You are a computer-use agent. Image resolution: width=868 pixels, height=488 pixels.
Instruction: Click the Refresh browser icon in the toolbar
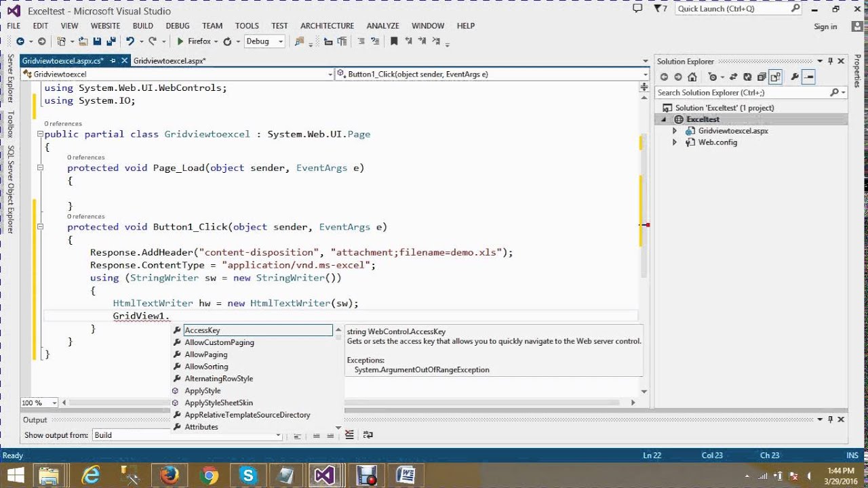[227, 41]
